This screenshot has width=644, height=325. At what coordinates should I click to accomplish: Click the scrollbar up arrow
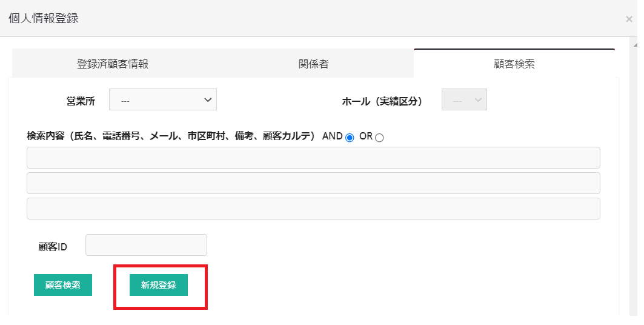click(x=634, y=44)
